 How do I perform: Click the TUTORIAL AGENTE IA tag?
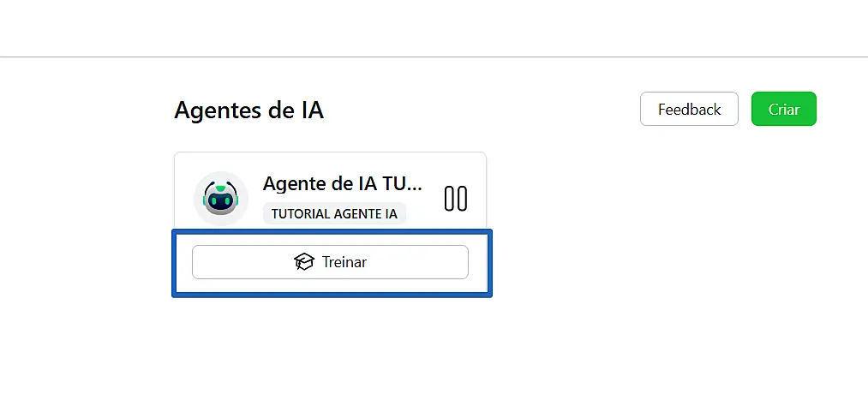334,213
